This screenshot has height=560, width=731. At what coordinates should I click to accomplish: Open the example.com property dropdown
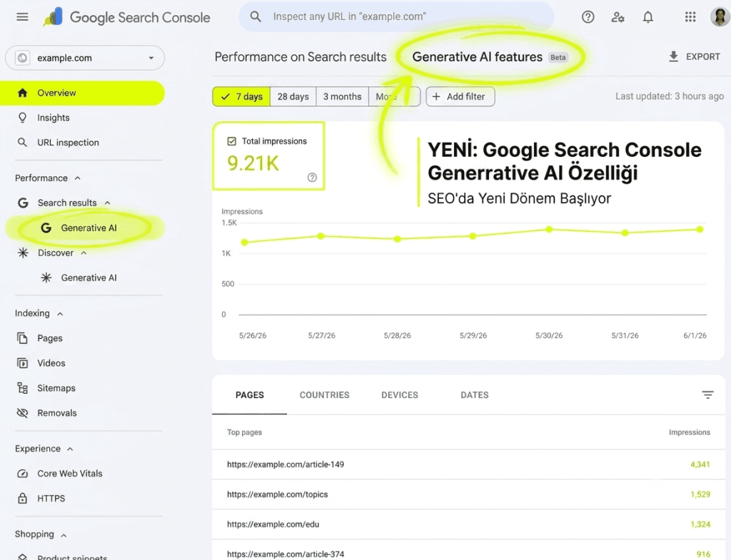point(85,58)
